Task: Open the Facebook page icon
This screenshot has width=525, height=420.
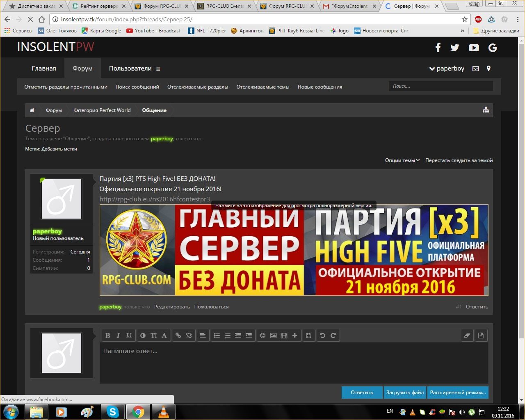Action: (438, 48)
